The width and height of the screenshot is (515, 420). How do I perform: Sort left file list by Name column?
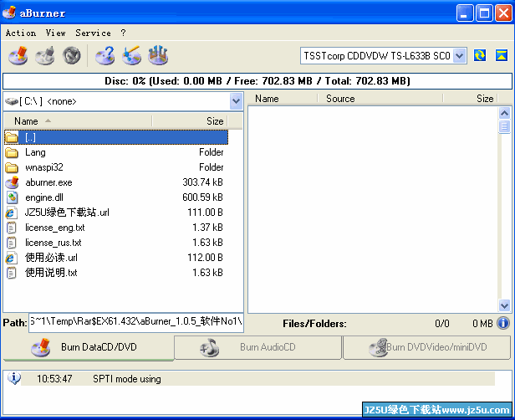(77, 121)
